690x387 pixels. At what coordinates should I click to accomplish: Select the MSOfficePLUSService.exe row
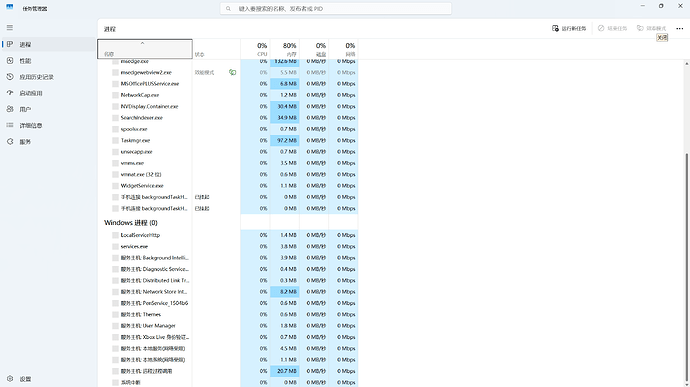click(x=228, y=84)
